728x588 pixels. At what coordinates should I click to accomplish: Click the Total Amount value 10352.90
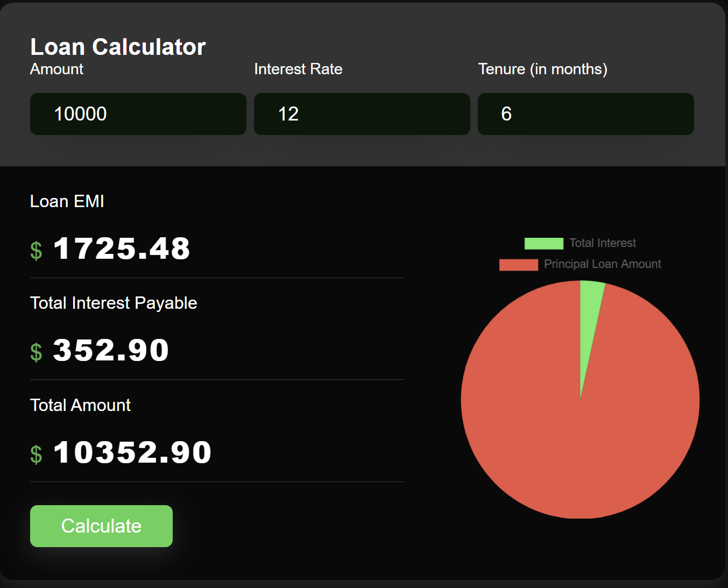(132, 452)
